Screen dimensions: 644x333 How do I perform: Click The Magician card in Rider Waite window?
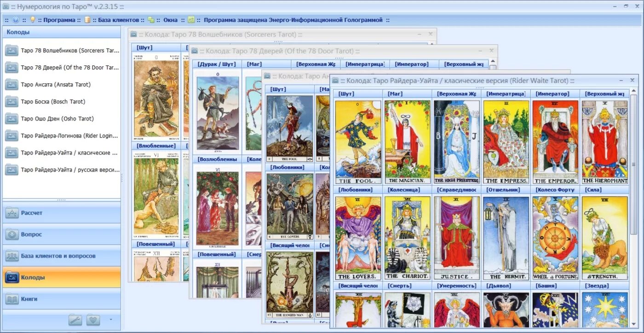[407, 142]
